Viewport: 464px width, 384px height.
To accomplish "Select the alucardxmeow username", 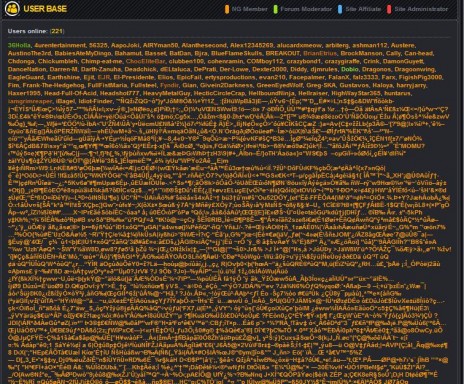I will 299,45.
